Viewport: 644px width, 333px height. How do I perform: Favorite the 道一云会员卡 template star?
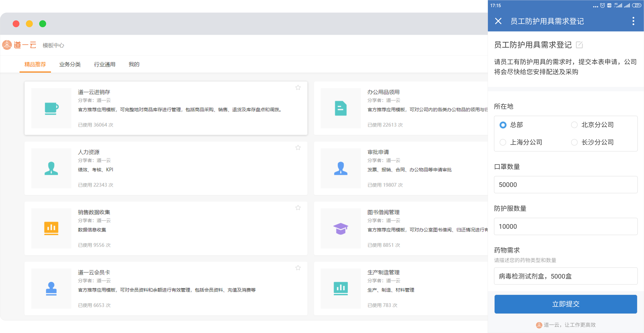298,268
